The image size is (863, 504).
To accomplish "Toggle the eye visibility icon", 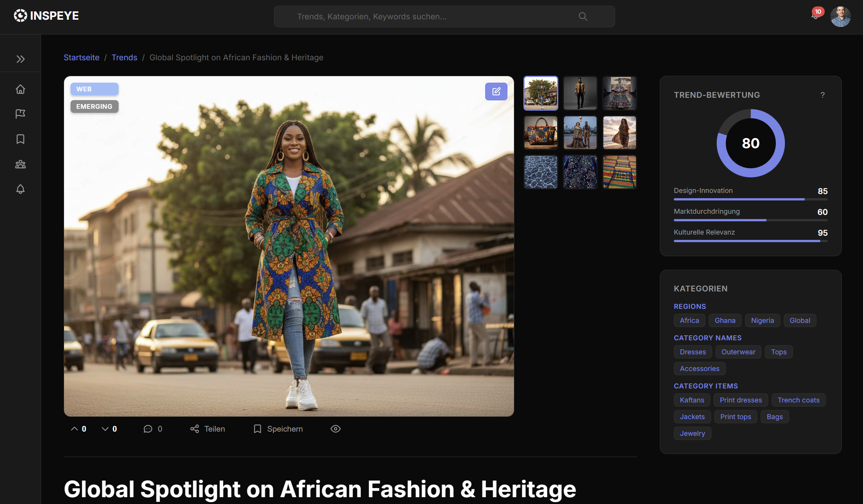I will click(335, 429).
